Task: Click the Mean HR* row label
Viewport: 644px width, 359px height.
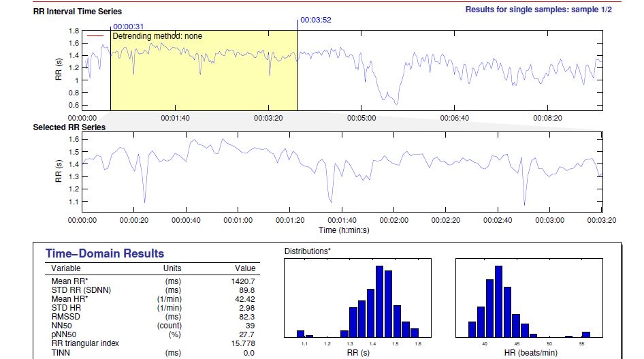Action: (69, 299)
